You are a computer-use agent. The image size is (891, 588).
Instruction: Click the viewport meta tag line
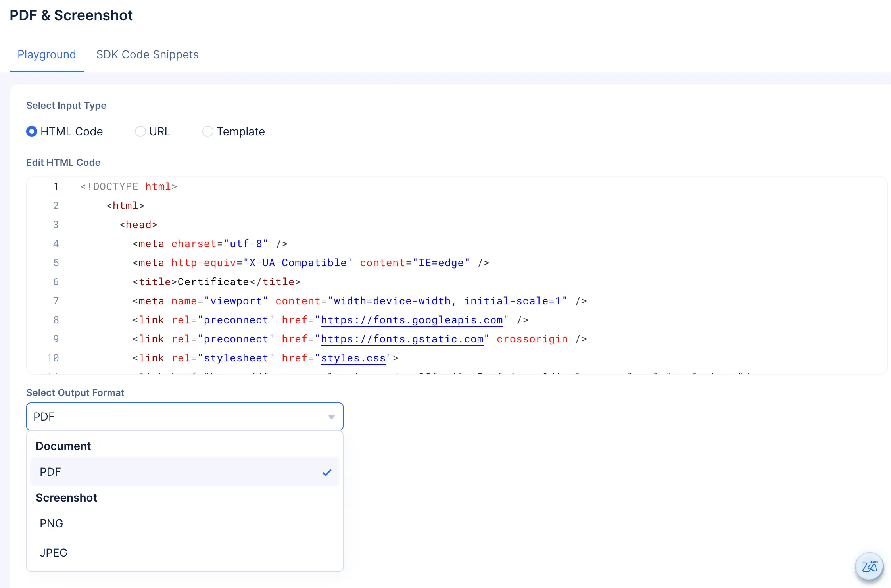tap(359, 301)
